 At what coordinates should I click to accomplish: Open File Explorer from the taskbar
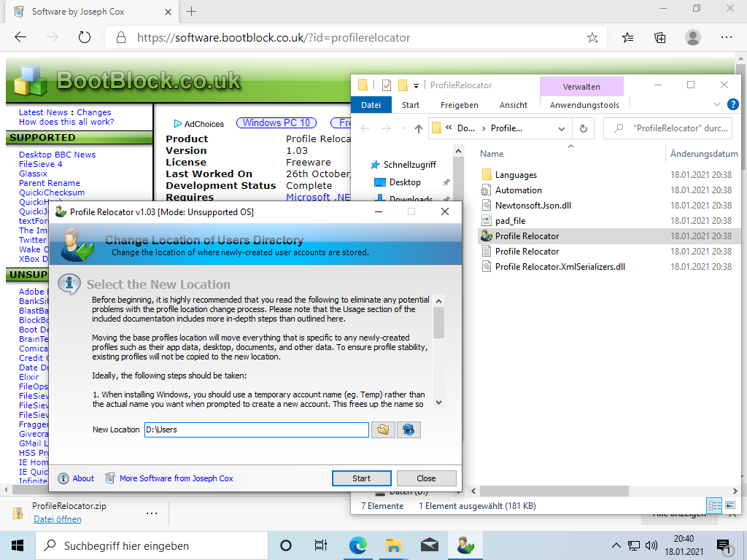[393, 545]
